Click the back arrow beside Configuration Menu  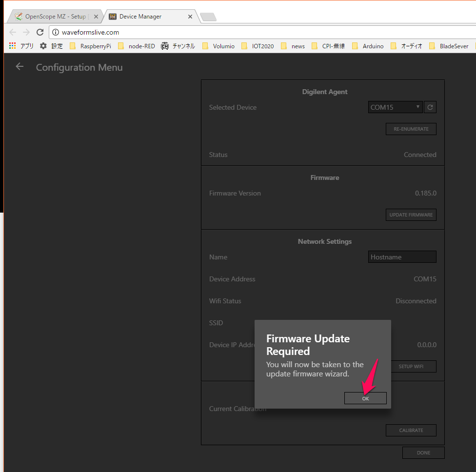tap(20, 67)
